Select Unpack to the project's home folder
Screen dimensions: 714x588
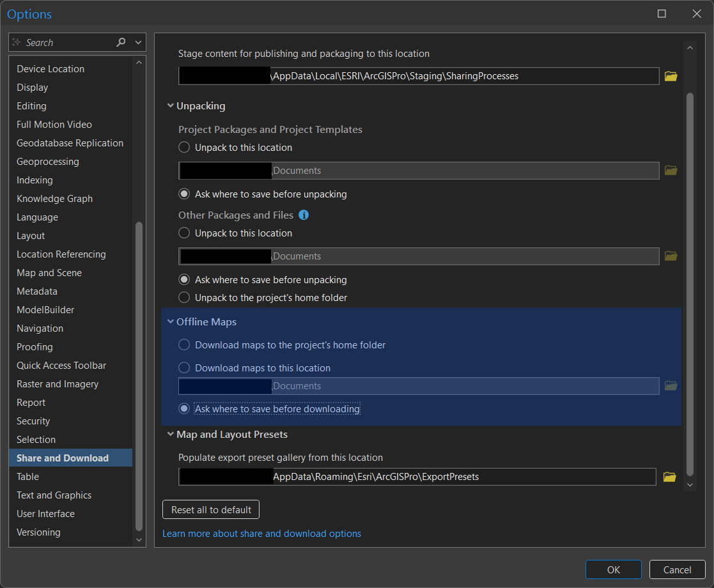pos(184,297)
